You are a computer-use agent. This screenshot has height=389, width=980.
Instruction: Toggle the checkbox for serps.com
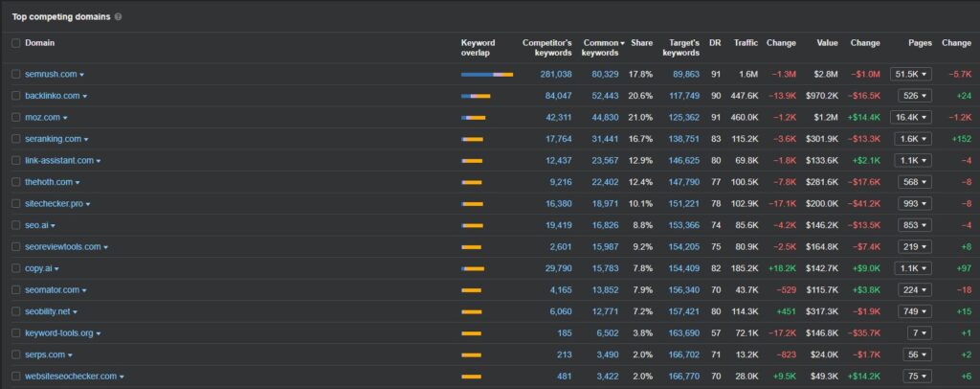[x=15, y=355]
